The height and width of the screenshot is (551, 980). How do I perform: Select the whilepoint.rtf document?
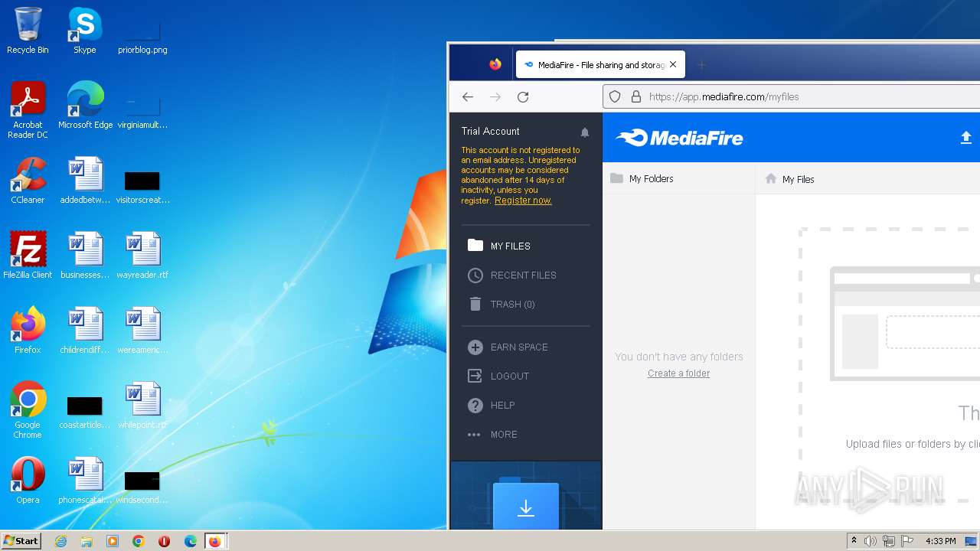[142, 406]
